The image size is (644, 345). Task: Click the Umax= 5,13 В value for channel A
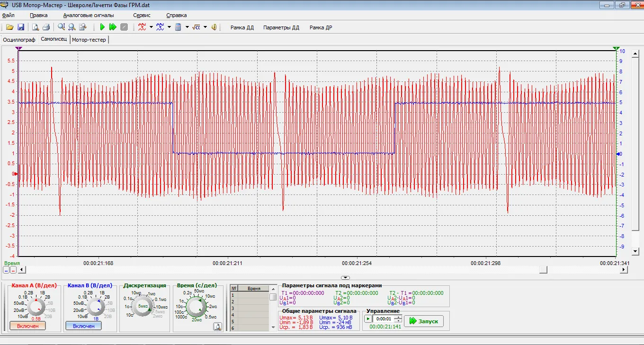297,318
